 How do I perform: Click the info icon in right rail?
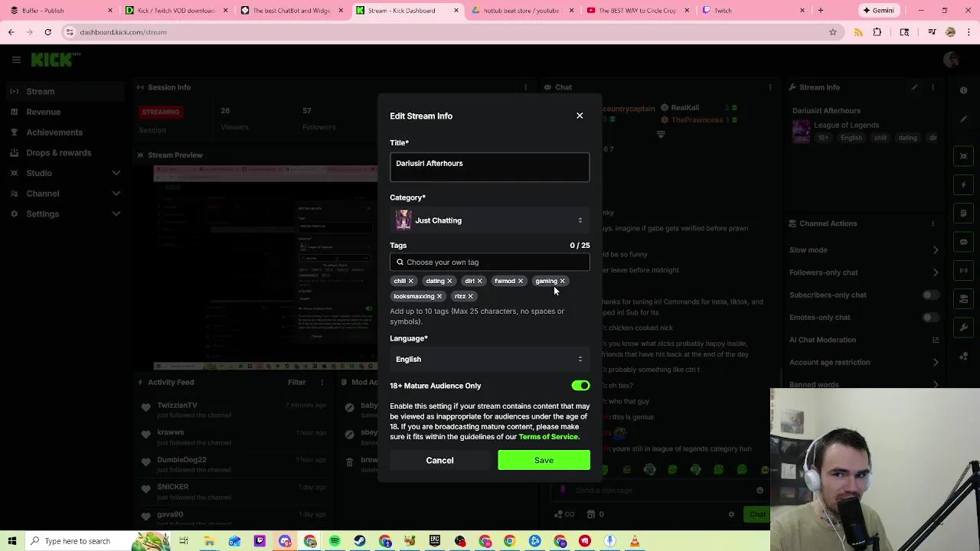(x=964, y=90)
